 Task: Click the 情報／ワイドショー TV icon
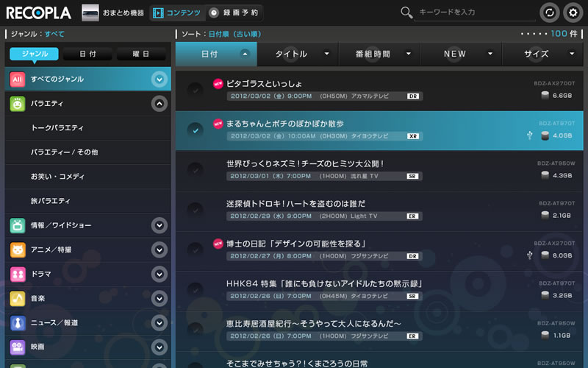[x=17, y=225]
